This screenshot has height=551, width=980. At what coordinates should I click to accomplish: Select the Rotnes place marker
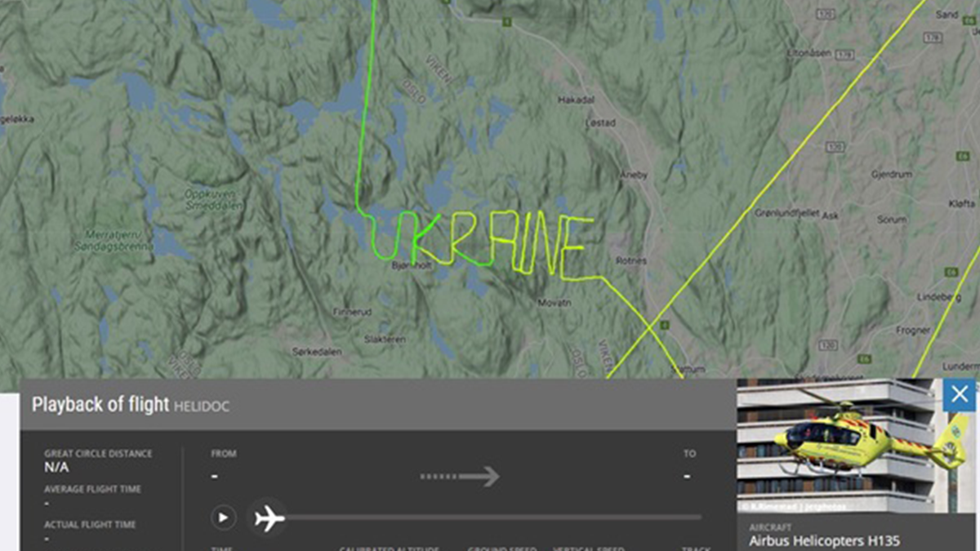click(x=631, y=261)
